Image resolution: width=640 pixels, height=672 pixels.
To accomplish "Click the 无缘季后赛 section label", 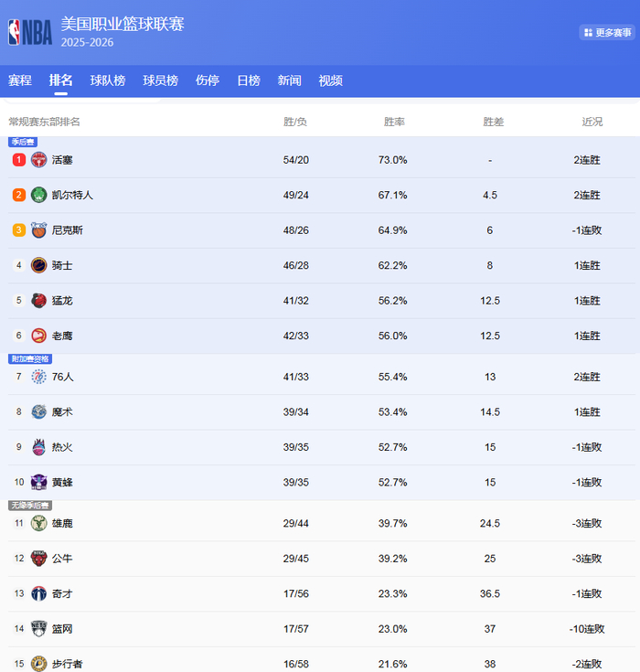I will [x=30, y=506].
